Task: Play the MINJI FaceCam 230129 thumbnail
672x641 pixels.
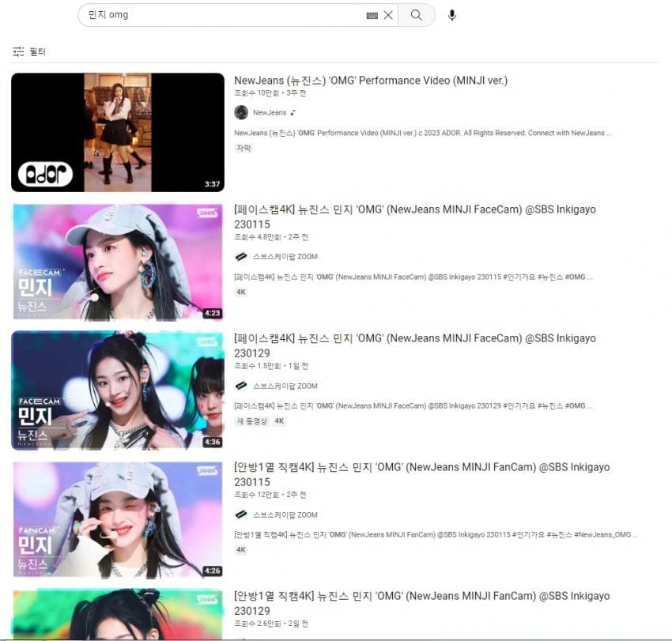Action: click(x=118, y=390)
